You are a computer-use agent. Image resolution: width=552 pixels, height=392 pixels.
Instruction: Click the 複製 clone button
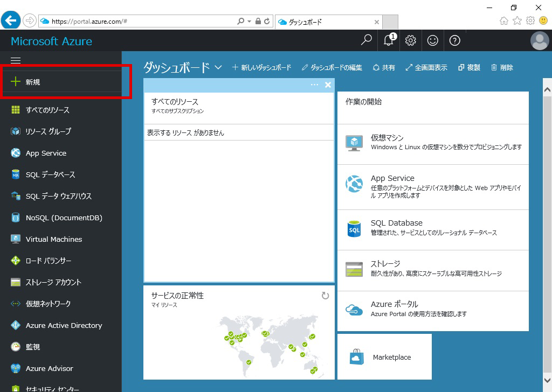click(470, 67)
